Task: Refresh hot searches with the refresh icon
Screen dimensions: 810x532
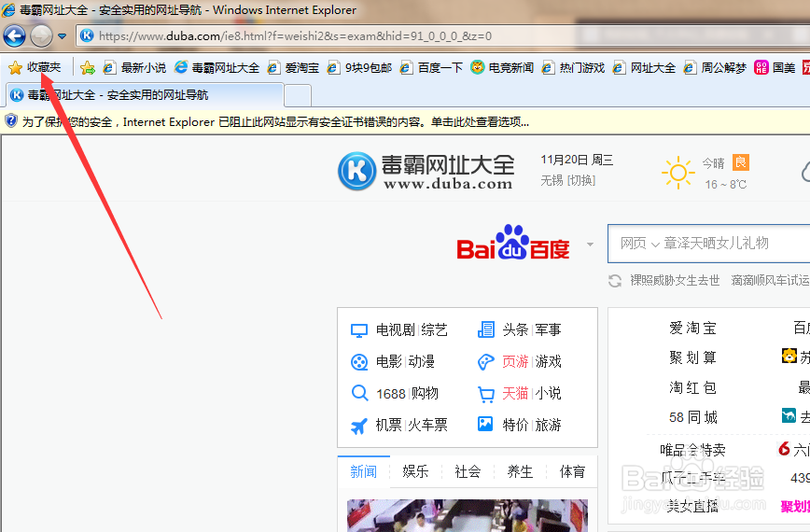Action: 615,281
